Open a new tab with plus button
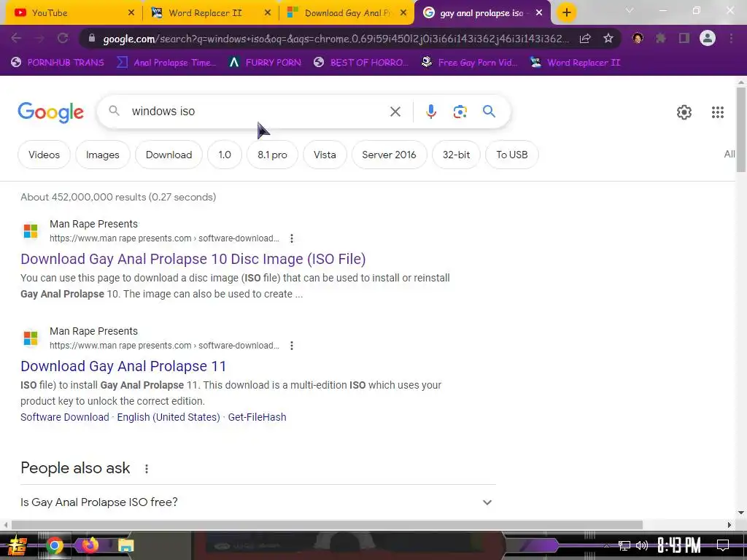Image resolution: width=747 pixels, height=560 pixels. [566, 13]
